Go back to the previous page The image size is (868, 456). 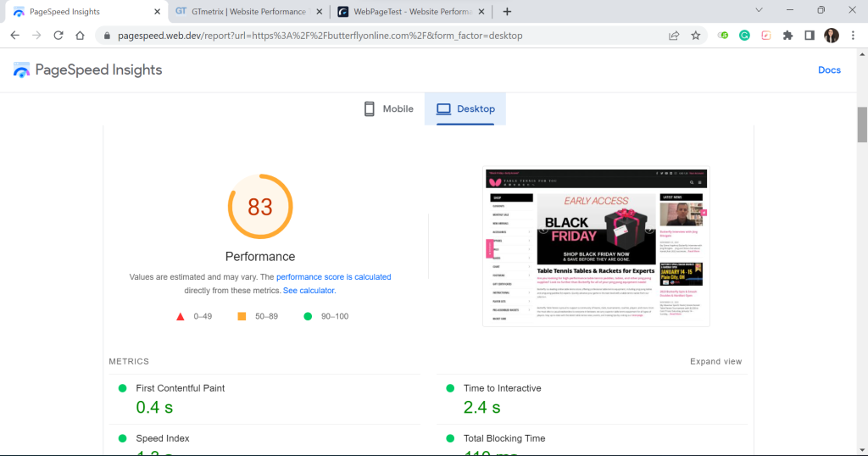[x=15, y=36]
